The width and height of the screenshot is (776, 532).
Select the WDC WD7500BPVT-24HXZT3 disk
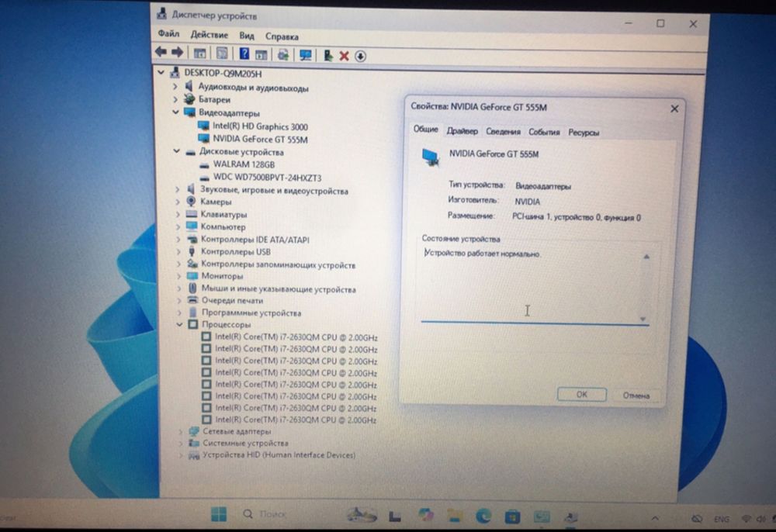pyautogui.click(x=267, y=178)
